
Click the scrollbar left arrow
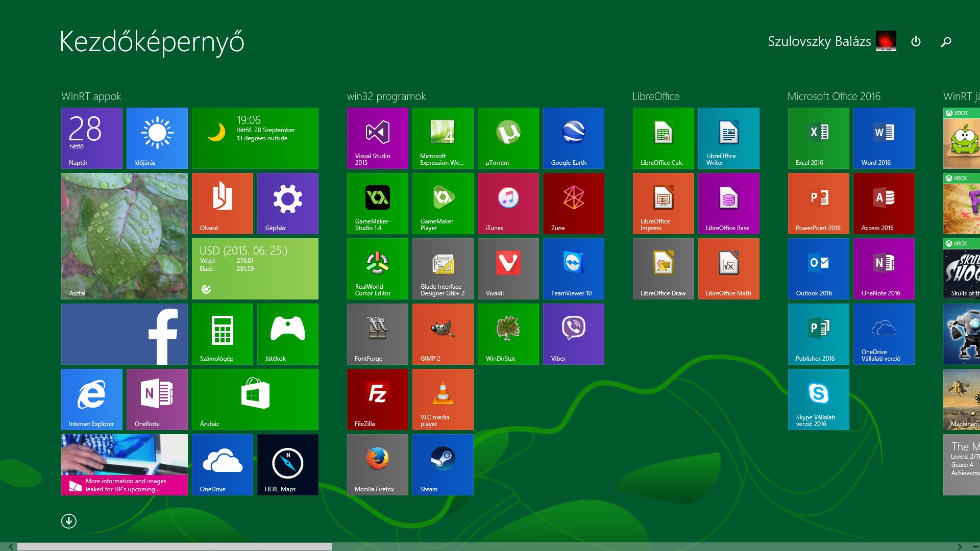pos(11,546)
